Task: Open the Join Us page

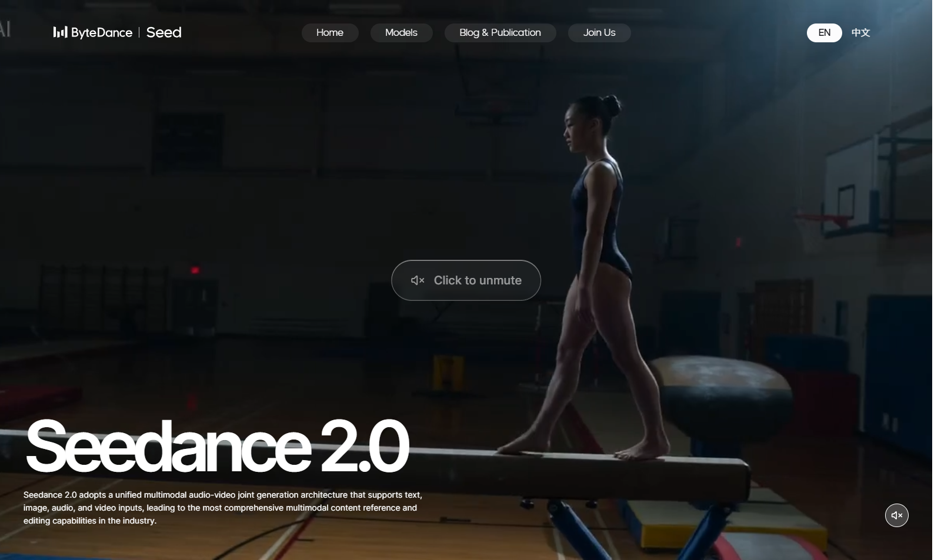Action: click(599, 33)
